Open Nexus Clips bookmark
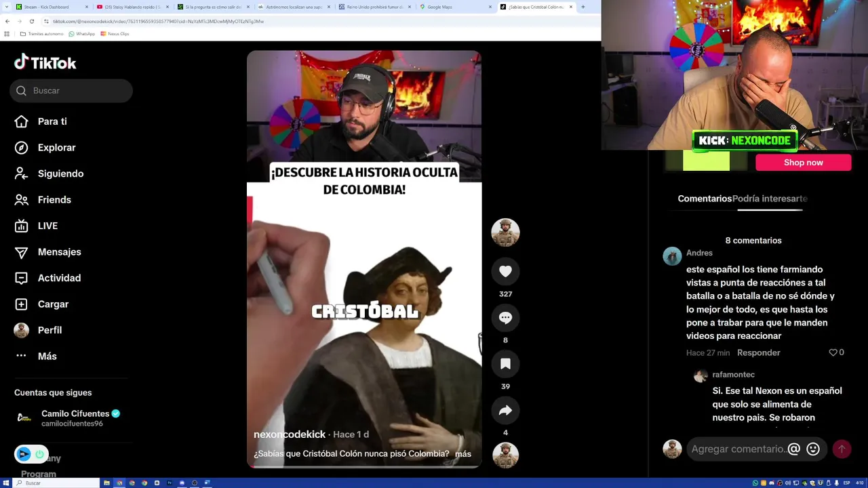The image size is (868, 488). [x=115, y=34]
